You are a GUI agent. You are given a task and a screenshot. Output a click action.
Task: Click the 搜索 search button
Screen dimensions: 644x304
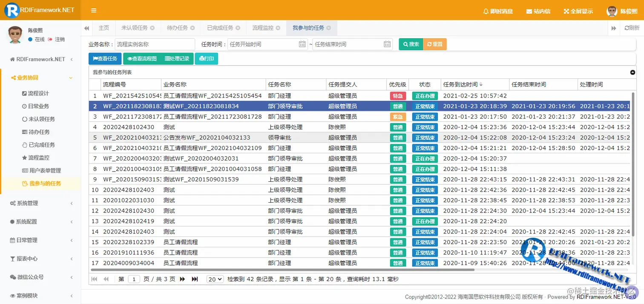410,44
